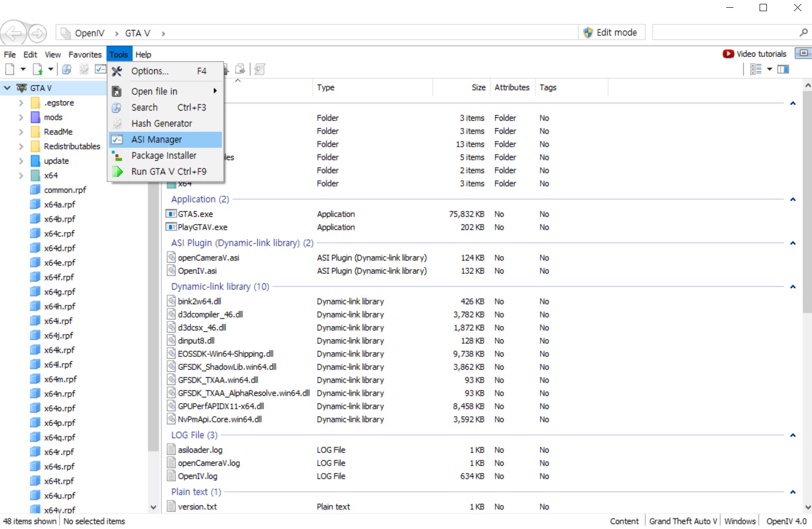Image resolution: width=812 pixels, height=529 pixels.
Task: Open the View menu
Action: point(53,54)
